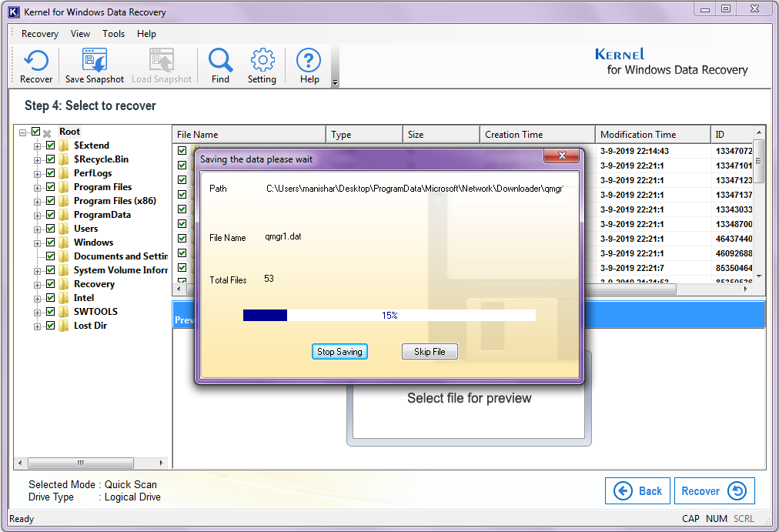The height and width of the screenshot is (532, 779).
Task: Open the Recovery menu
Action: click(40, 34)
